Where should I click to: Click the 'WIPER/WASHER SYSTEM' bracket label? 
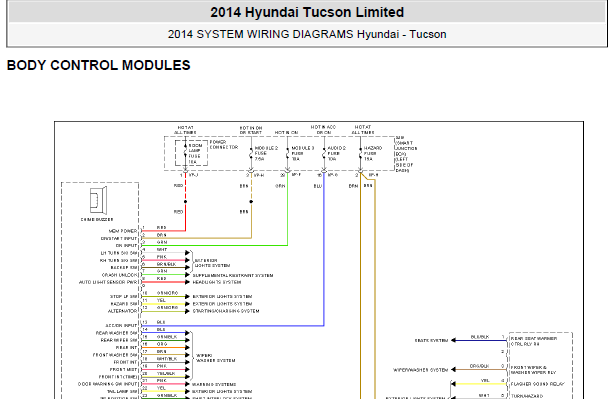coord(215,358)
